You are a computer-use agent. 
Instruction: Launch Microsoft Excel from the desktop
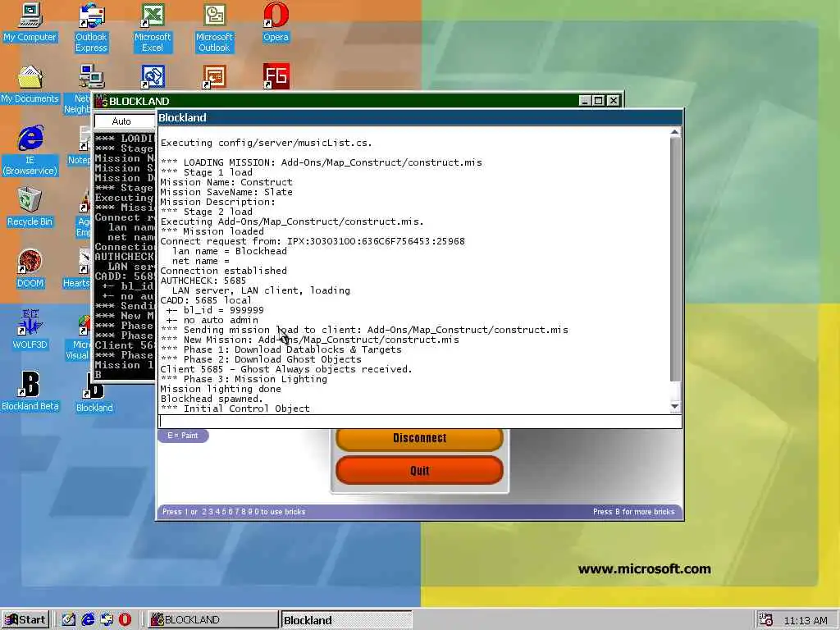click(x=153, y=28)
